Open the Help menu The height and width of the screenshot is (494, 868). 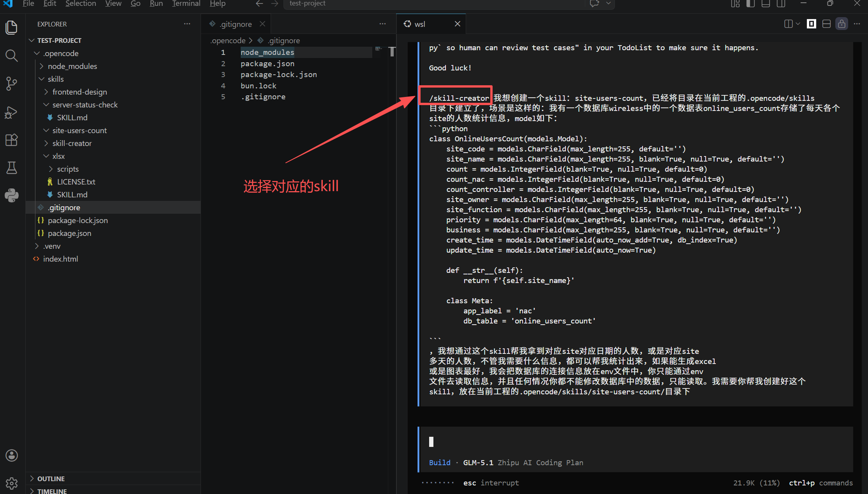click(218, 4)
